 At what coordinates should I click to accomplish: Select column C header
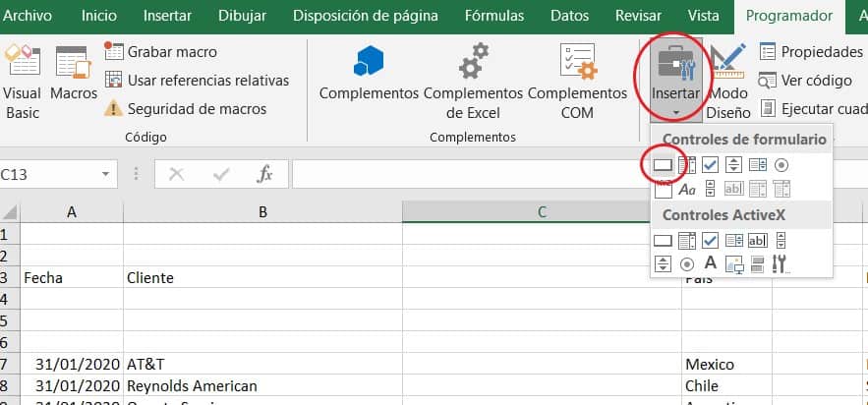(542, 212)
